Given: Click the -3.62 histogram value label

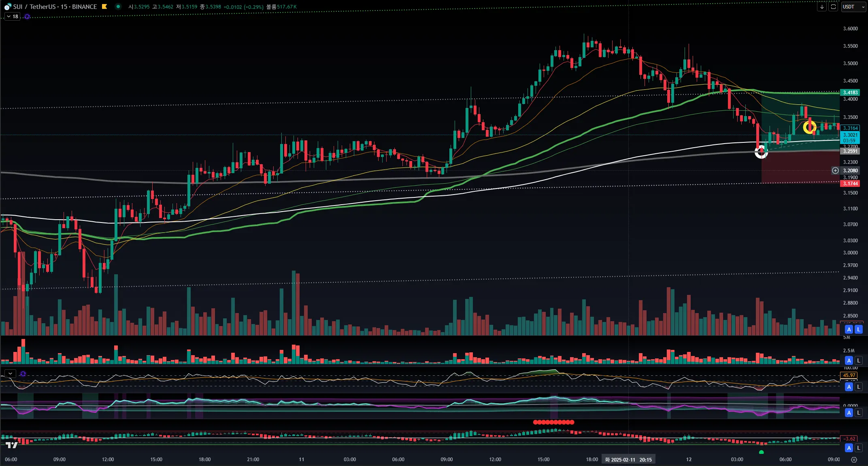Looking at the screenshot, I should point(849,439).
